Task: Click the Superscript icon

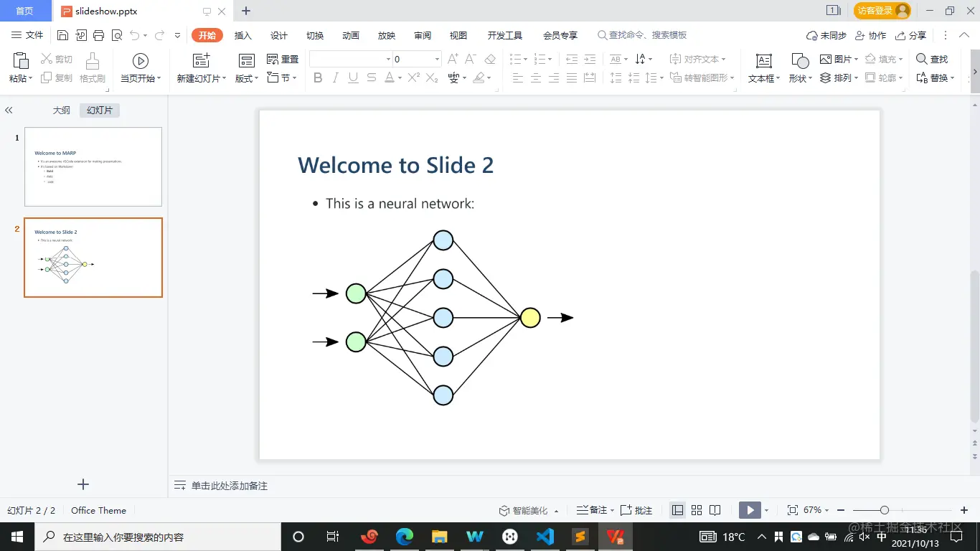Action: [414, 77]
